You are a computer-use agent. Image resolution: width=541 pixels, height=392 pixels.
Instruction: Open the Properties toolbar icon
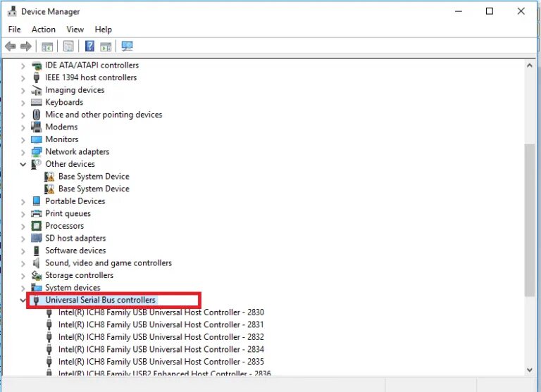pos(68,46)
